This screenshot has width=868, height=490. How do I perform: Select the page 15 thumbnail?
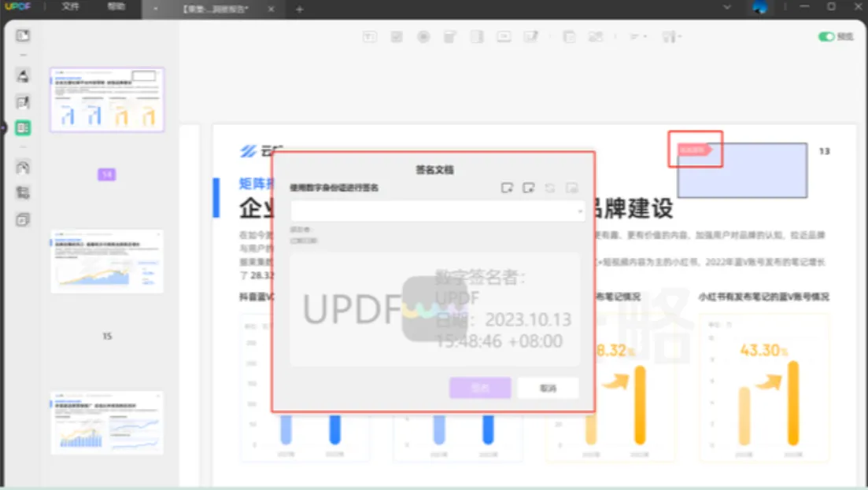[107, 261]
